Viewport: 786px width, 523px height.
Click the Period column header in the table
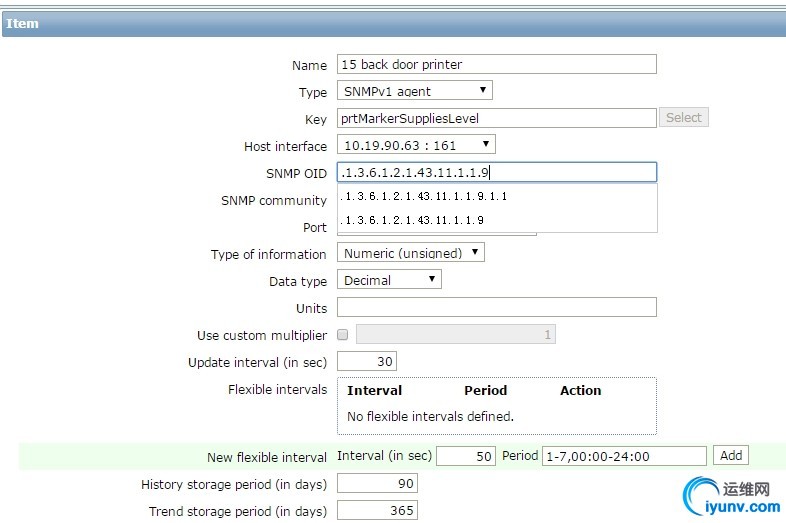485,390
